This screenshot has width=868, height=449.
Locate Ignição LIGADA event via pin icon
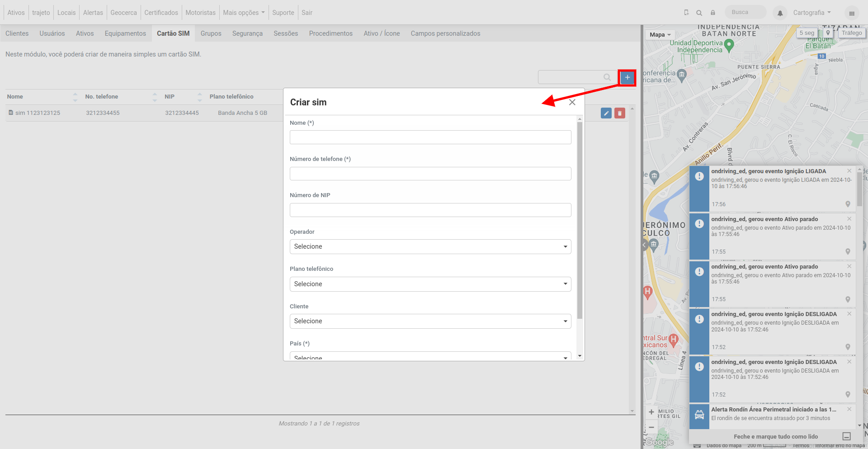(848, 204)
